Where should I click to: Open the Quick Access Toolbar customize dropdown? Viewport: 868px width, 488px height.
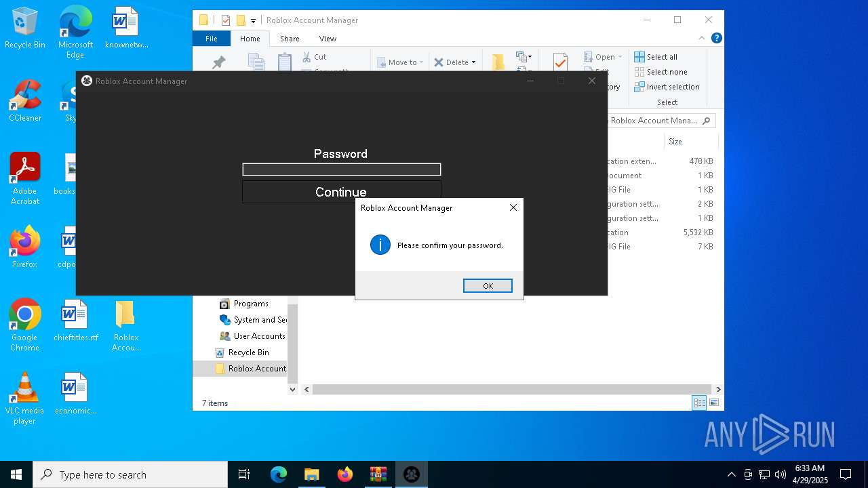(253, 20)
